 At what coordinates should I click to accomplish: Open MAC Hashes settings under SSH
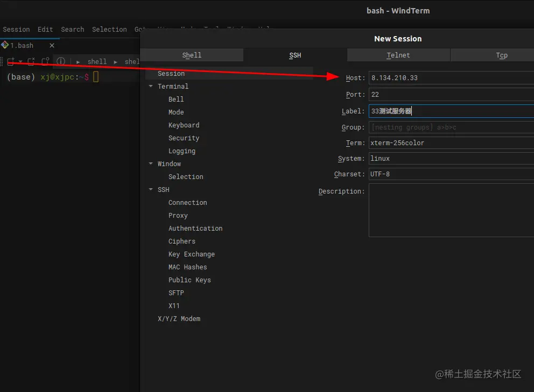188,267
